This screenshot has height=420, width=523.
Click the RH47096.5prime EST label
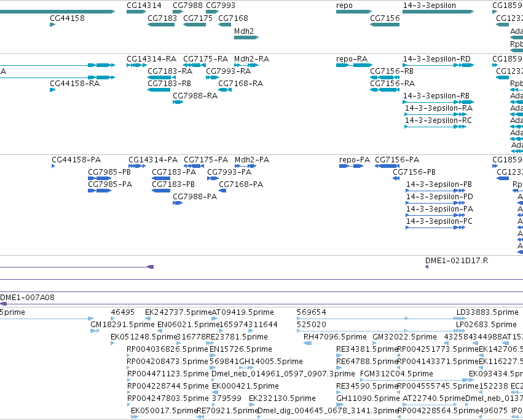click(x=335, y=337)
